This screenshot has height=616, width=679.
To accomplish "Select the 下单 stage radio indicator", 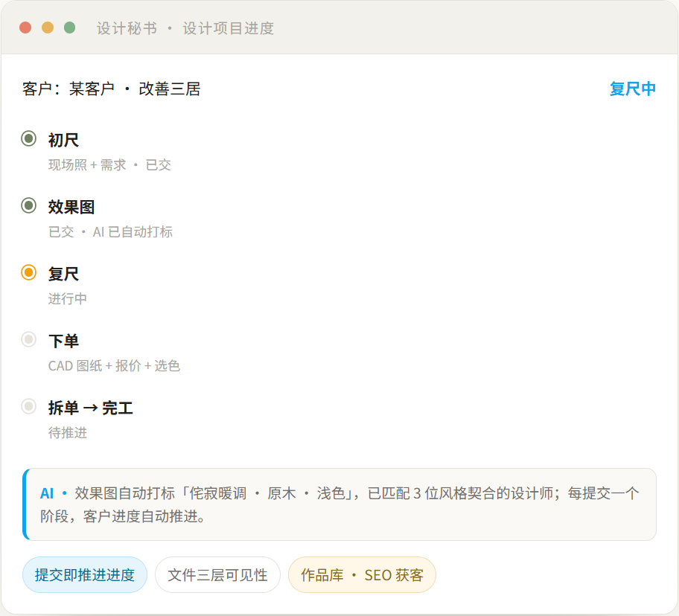I will click(x=28, y=339).
